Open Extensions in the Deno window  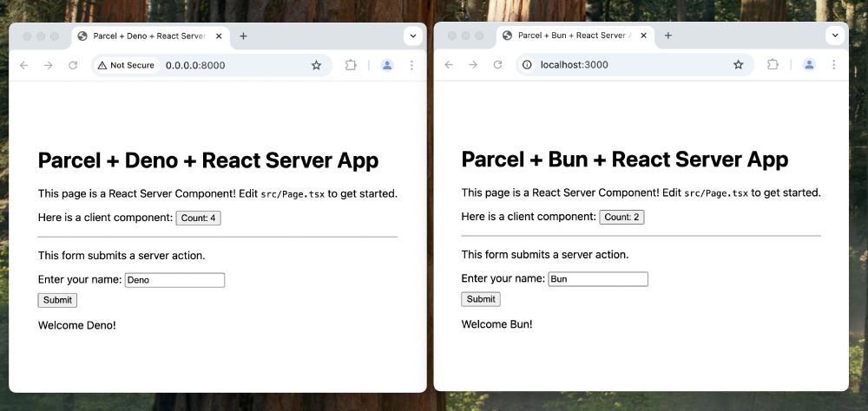coord(351,65)
